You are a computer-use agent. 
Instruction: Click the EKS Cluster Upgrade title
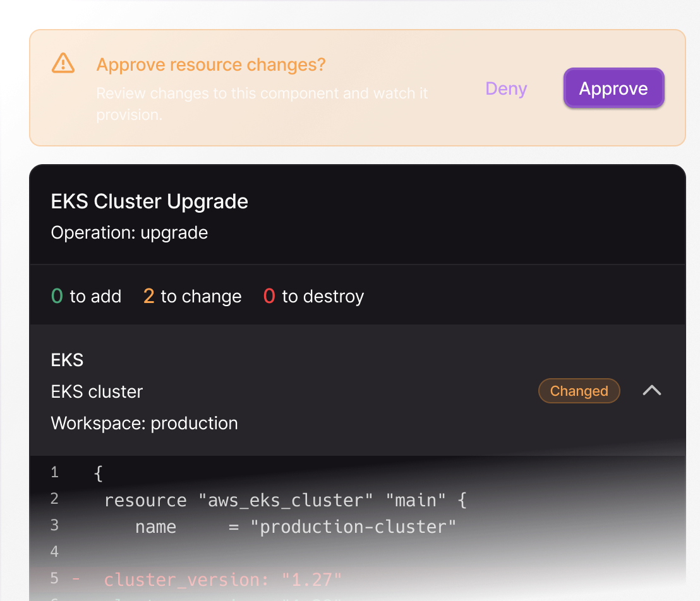point(149,201)
